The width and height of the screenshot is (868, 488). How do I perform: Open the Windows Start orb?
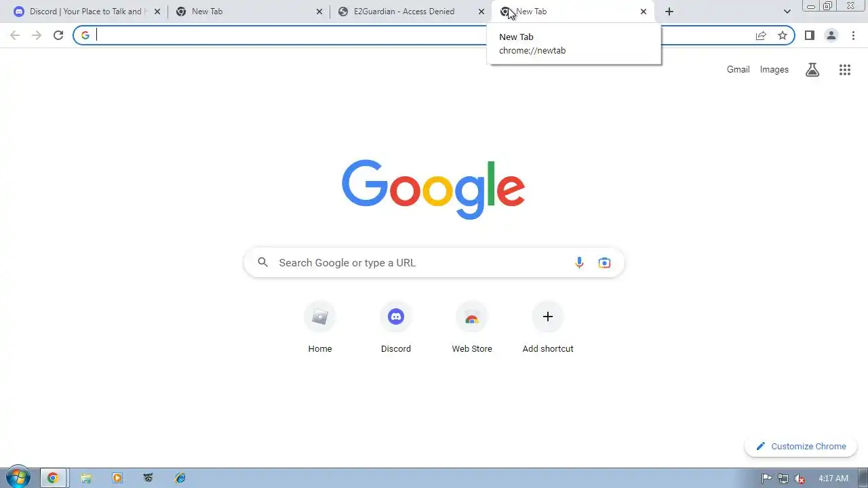[17, 477]
